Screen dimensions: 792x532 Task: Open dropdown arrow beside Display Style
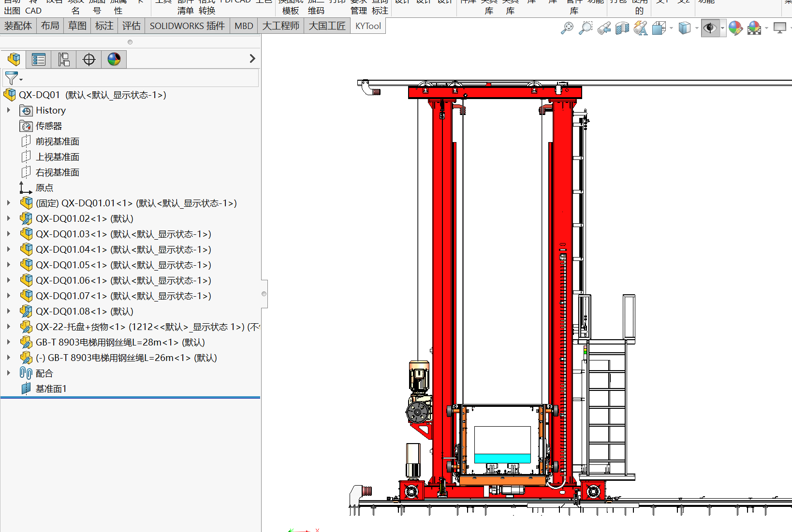tap(696, 29)
